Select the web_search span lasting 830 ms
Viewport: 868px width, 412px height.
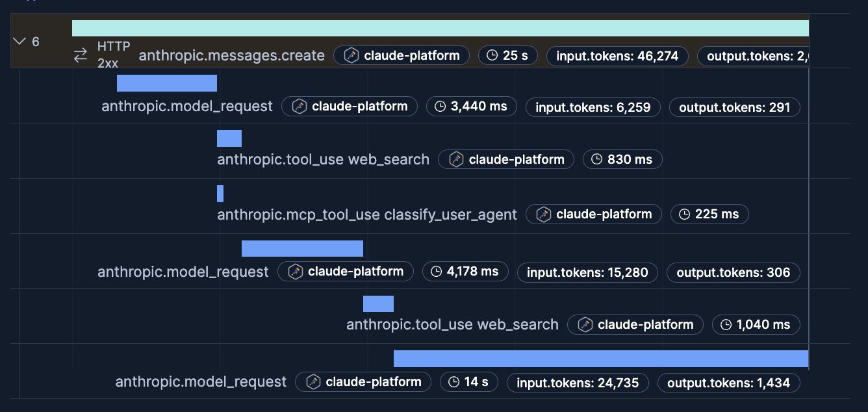click(323, 159)
